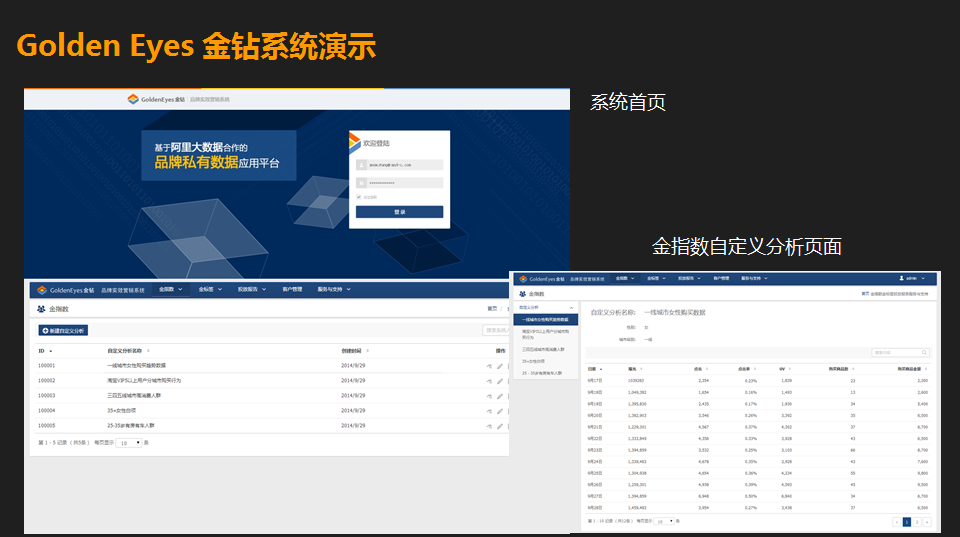Click GoldenEyes logo in left list page navbar
Viewport: 960px width, 537px height.
(66, 290)
